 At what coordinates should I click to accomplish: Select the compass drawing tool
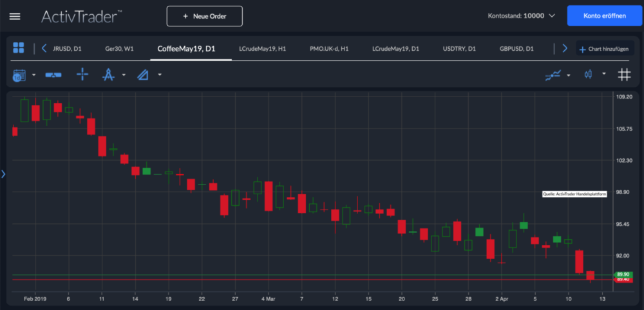[x=108, y=75]
